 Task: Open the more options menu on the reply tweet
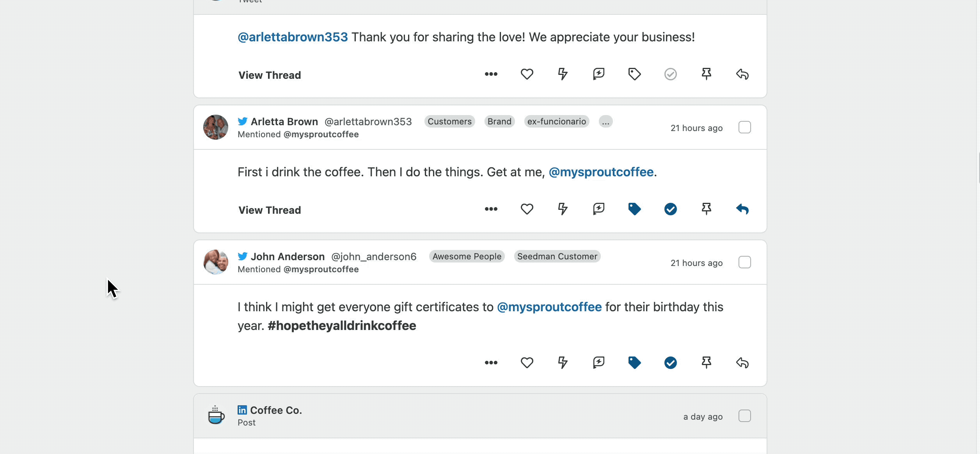(491, 74)
